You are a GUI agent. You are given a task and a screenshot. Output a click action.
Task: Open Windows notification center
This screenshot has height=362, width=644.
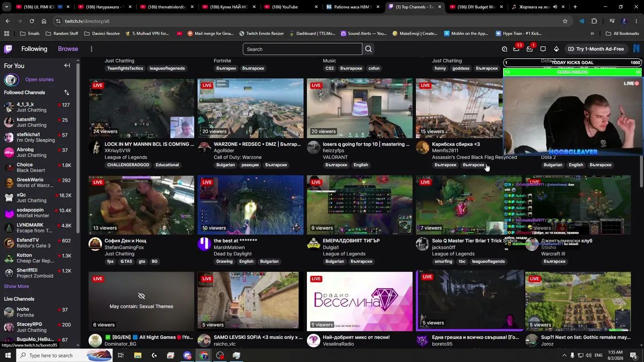[x=633, y=355]
